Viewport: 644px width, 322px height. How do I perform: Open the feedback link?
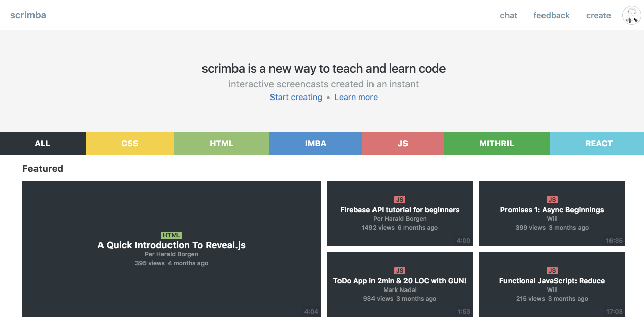pyautogui.click(x=552, y=15)
